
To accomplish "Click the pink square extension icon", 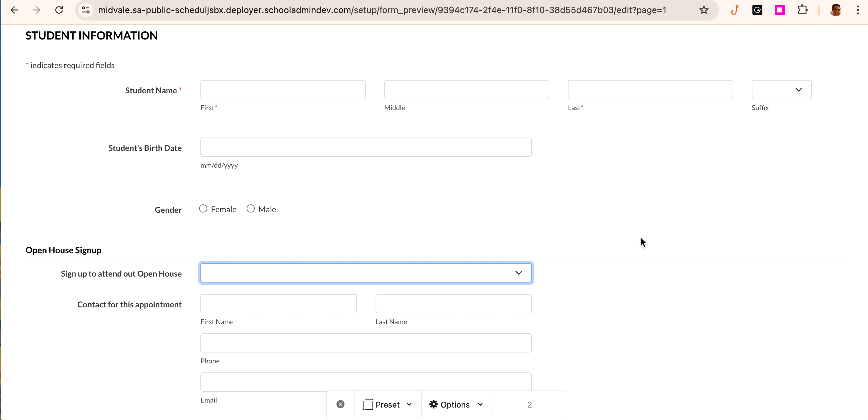I will click(x=780, y=10).
